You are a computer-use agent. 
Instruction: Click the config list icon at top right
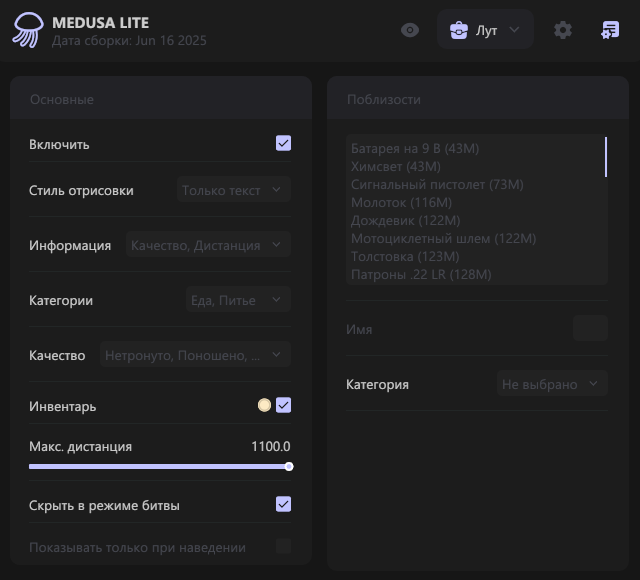[609, 30]
